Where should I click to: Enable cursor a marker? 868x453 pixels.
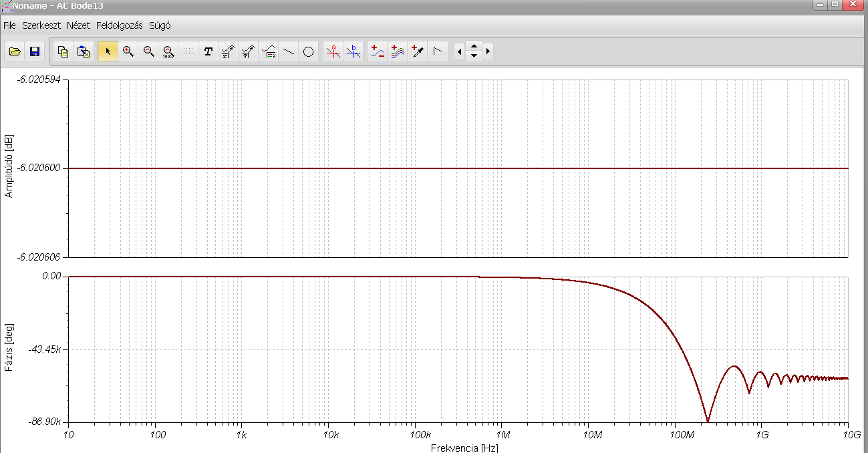pos(333,51)
